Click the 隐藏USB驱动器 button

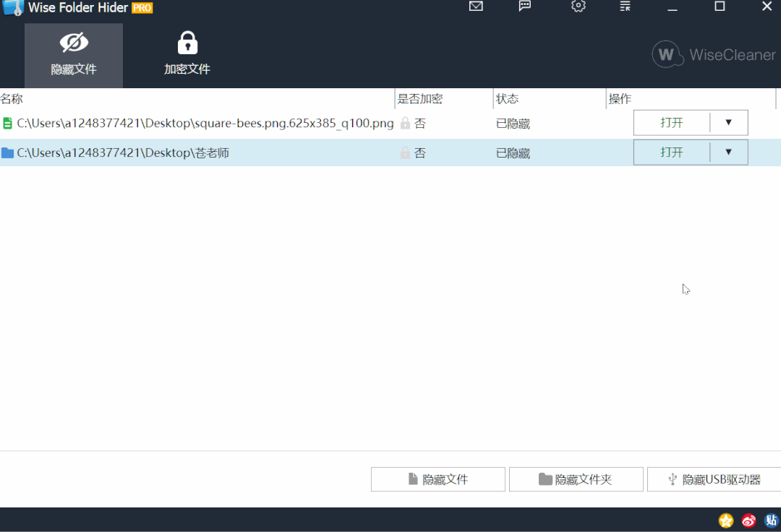714,479
